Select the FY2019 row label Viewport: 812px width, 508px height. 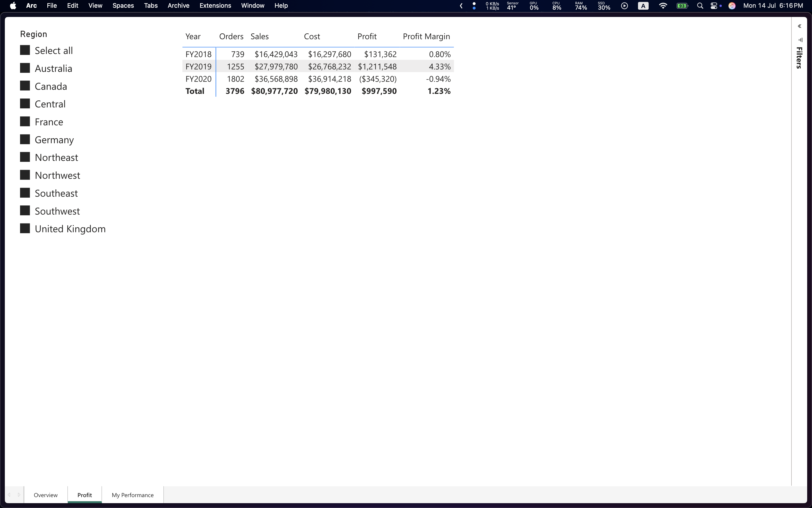pyautogui.click(x=199, y=67)
